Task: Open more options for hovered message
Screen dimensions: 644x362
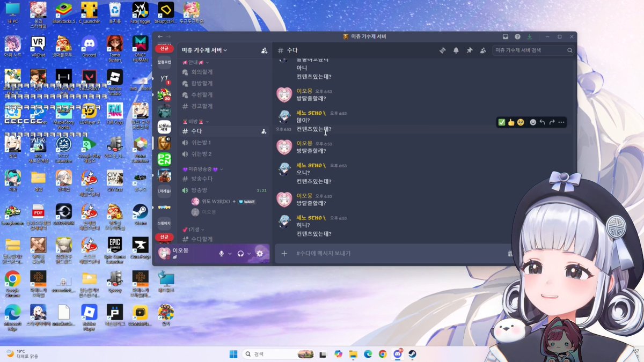Action: click(561, 122)
